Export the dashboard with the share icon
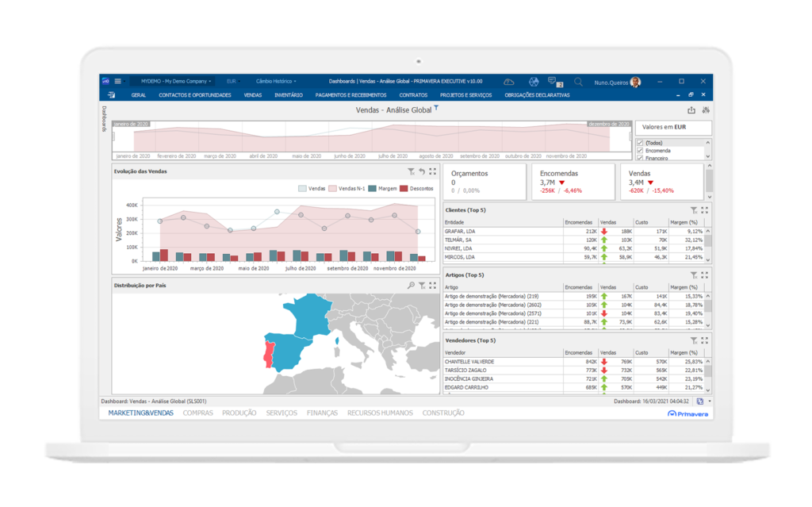This screenshot has width=812, height=507. 691,110
